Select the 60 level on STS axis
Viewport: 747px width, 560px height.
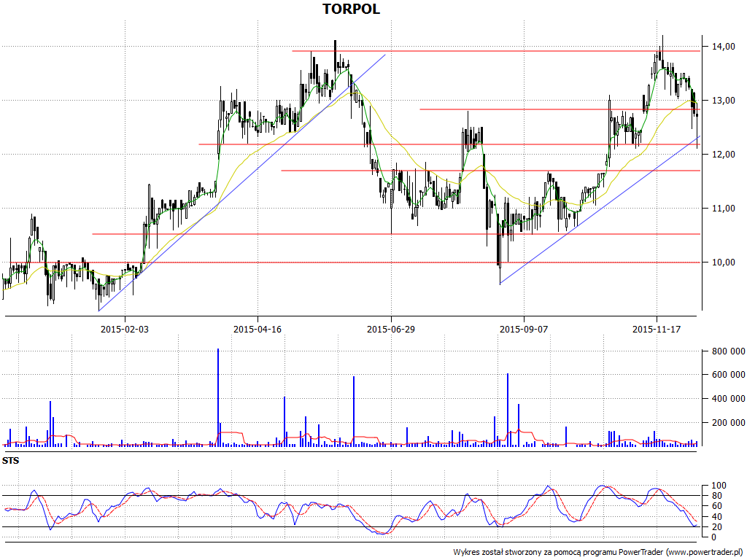[x=716, y=506]
